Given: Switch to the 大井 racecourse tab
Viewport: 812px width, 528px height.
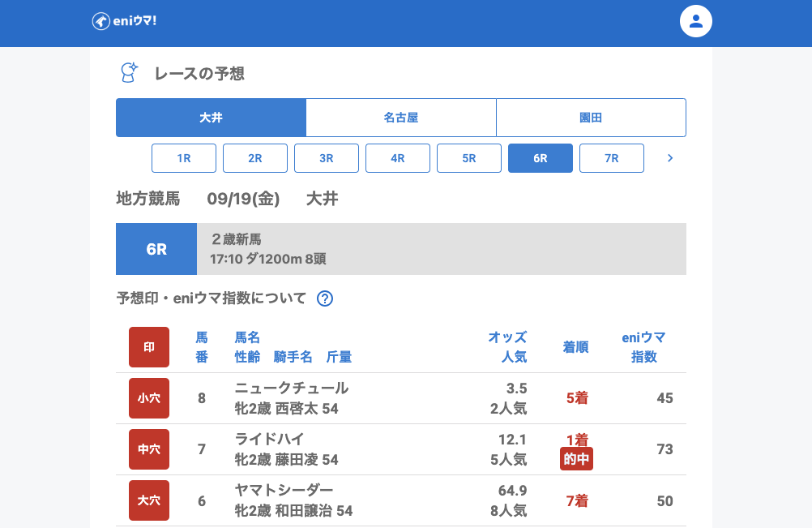Looking at the screenshot, I should (211, 118).
